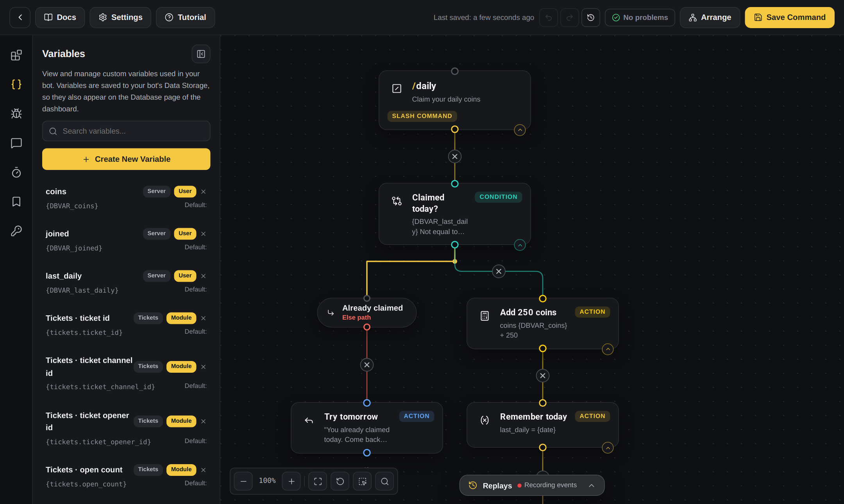The image size is (844, 504).
Task: Create New Variable
Action: 126,159
